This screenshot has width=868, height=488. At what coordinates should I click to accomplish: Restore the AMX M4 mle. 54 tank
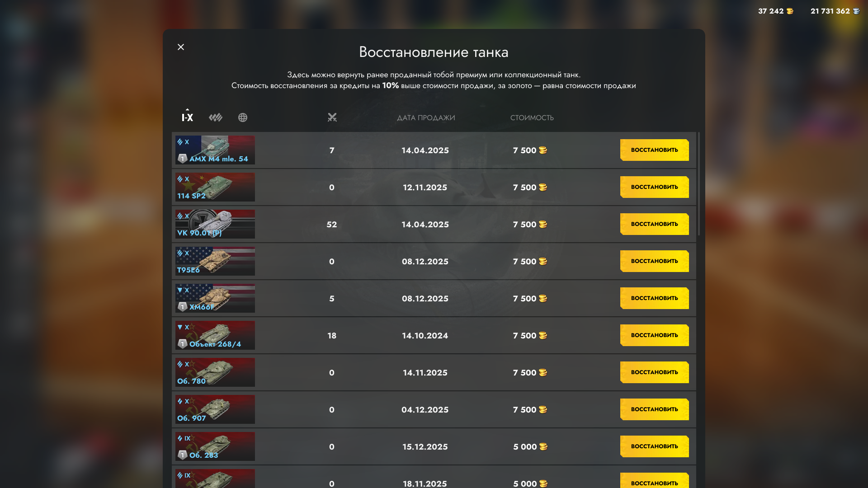point(654,150)
